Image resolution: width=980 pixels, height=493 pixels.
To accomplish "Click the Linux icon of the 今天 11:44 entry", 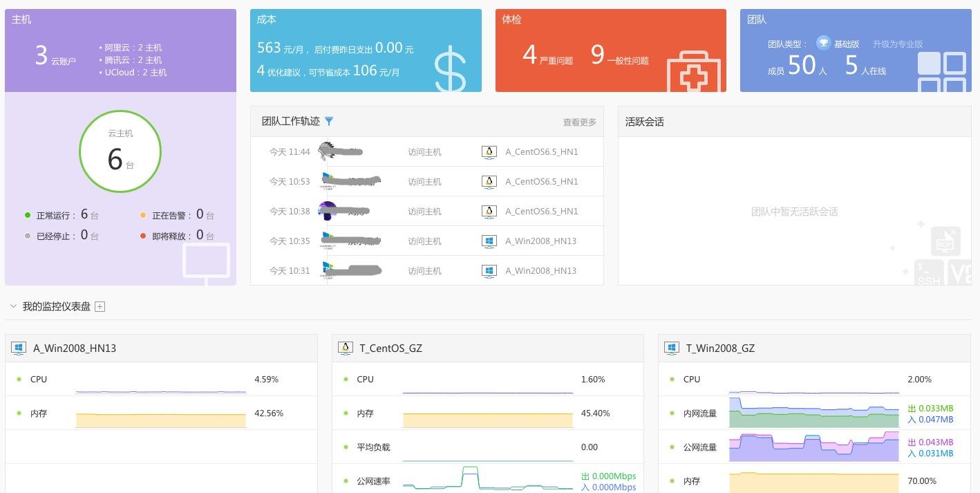I will pos(489,152).
